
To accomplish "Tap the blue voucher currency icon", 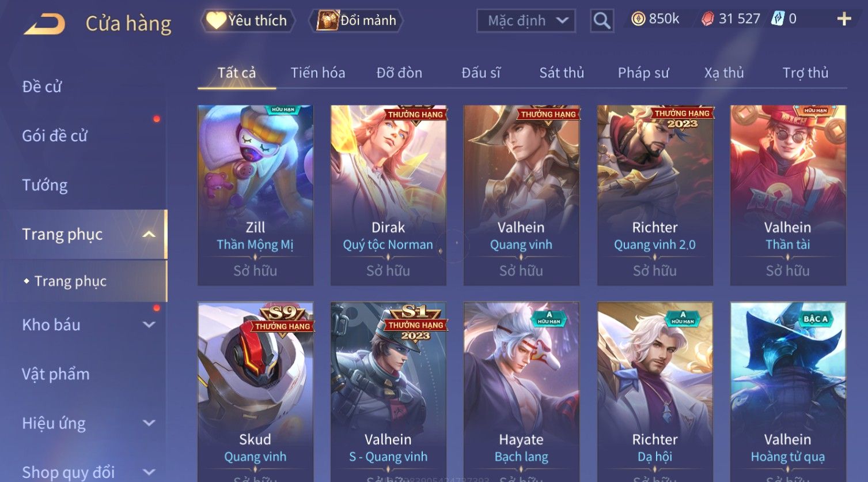I will [778, 18].
